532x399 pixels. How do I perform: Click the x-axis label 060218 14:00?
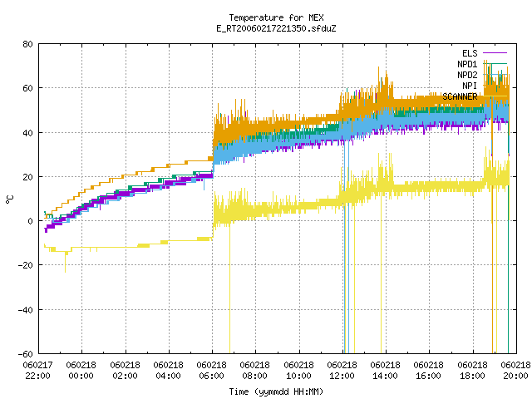(x=386, y=371)
